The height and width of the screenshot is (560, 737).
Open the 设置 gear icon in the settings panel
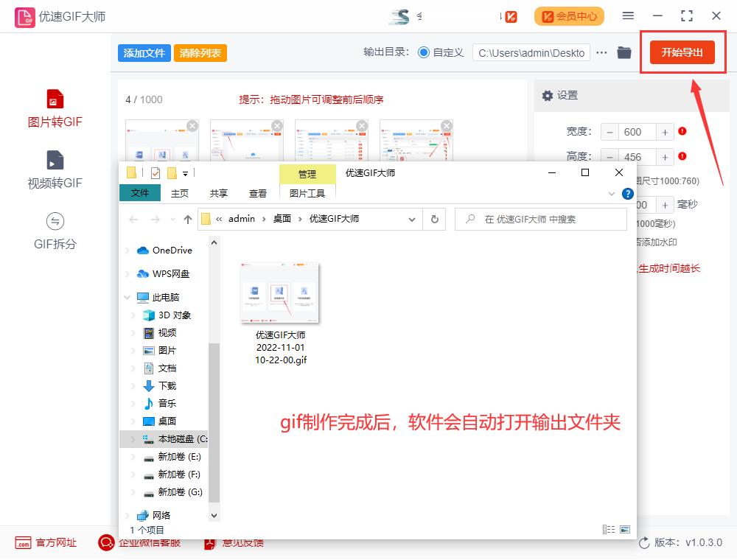(x=548, y=95)
